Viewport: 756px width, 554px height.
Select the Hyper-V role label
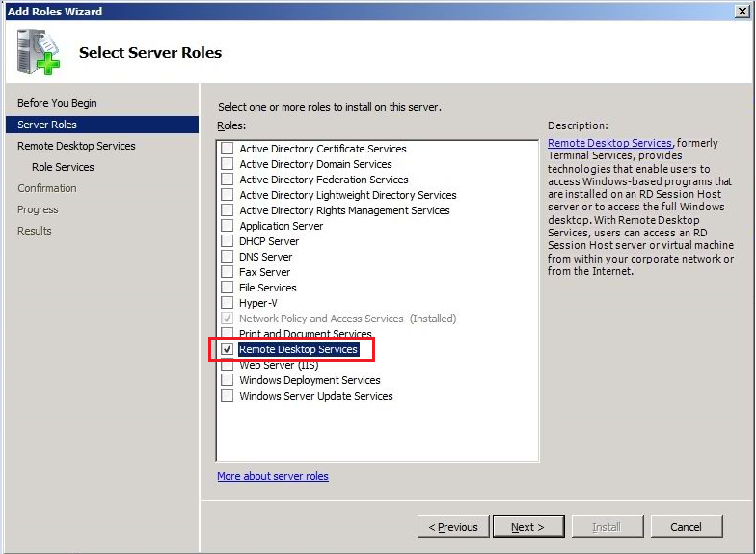258,303
